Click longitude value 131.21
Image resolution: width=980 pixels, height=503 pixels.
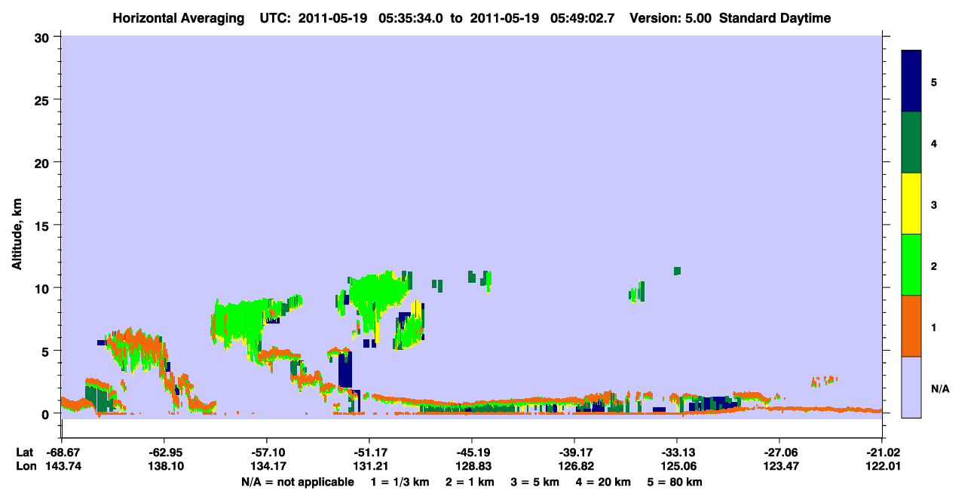(x=369, y=467)
